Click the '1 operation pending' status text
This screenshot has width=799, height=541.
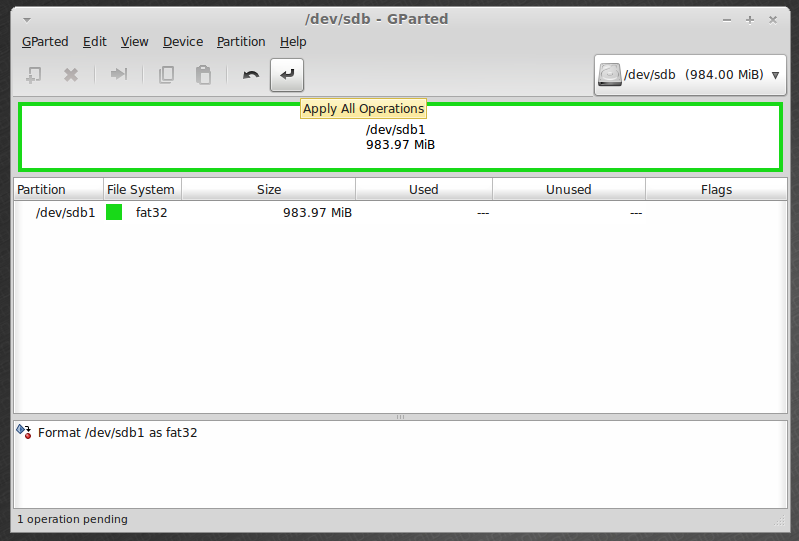(72, 519)
